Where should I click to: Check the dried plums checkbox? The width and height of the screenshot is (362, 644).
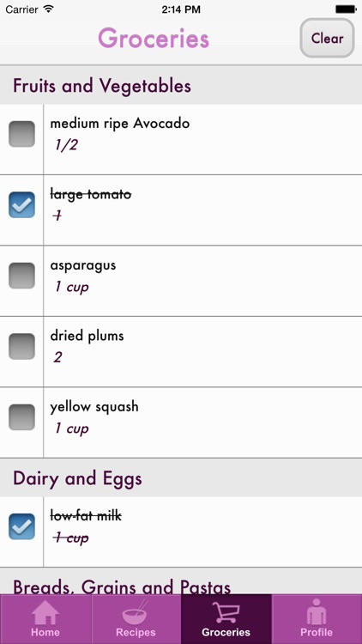(x=21, y=346)
